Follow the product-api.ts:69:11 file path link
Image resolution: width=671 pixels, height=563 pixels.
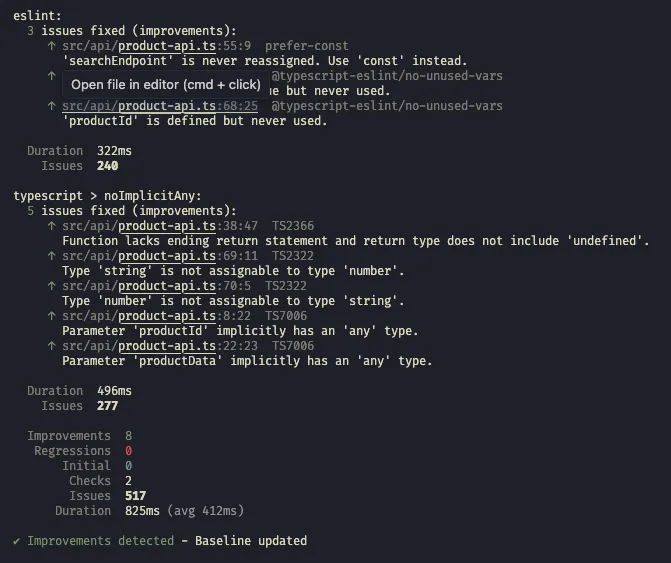pos(160,256)
